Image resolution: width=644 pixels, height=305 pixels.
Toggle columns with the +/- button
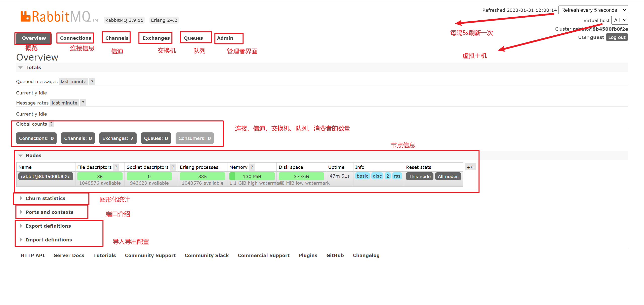click(x=470, y=167)
